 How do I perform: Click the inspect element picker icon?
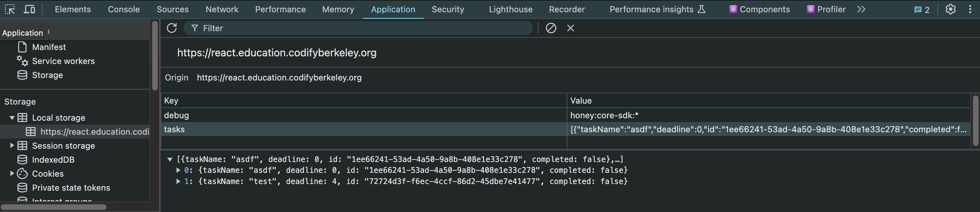pyautogui.click(x=10, y=9)
